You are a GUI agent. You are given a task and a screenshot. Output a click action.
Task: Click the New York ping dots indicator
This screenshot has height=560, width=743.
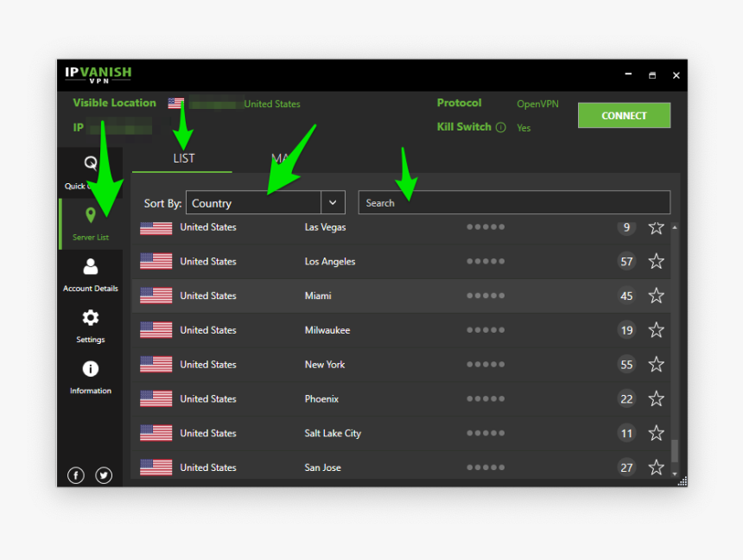coord(486,365)
